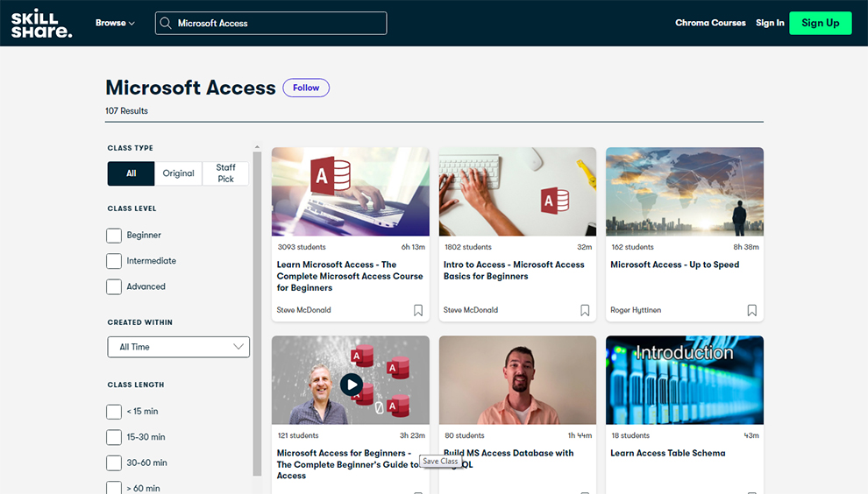Click Steve McDonald under Learn Microsoft Access course

304,310
